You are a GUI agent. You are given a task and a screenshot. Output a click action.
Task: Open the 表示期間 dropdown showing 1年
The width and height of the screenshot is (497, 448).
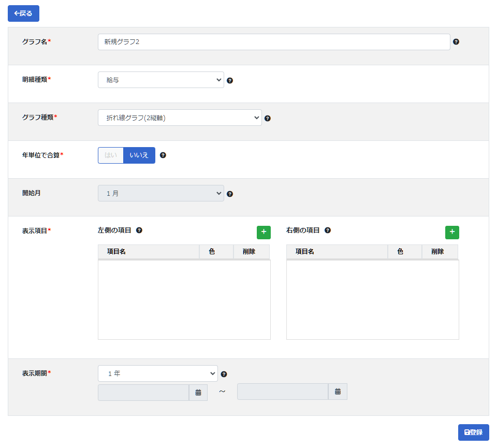click(158, 373)
